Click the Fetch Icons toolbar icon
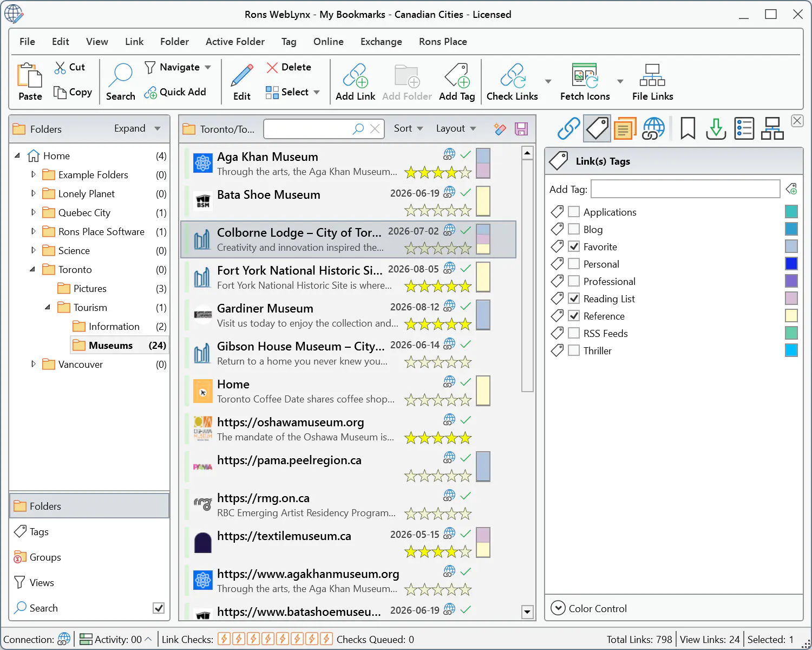Viewport: 812px width, 650px height. 585,76
